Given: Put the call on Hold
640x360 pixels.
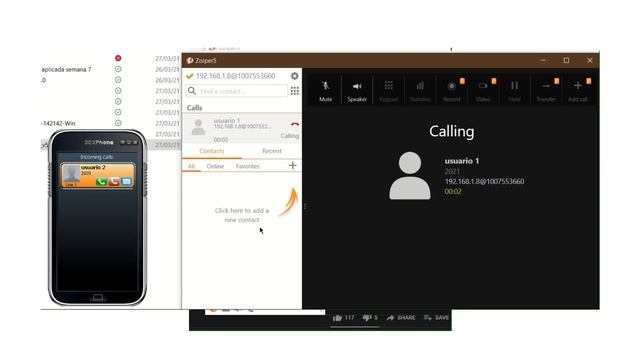Looking at the screenshot, I should click(514, 91).
